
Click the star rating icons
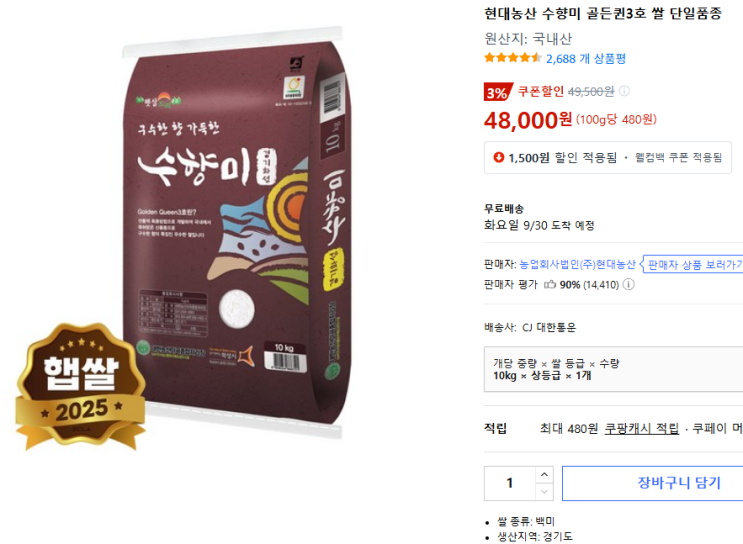click(x=512, y=58)
